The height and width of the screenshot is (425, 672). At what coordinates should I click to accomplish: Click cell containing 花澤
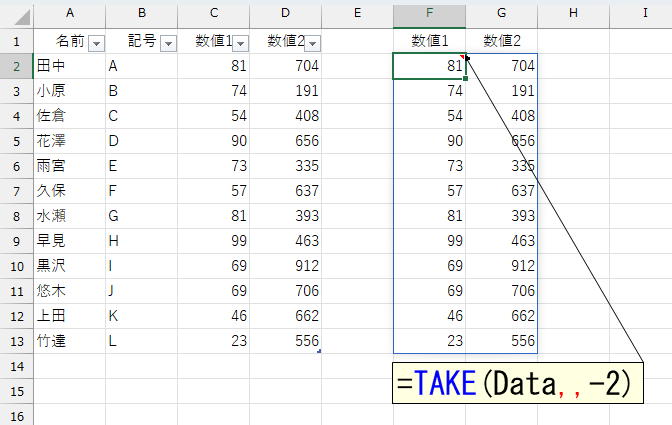(x=69, y=141)
